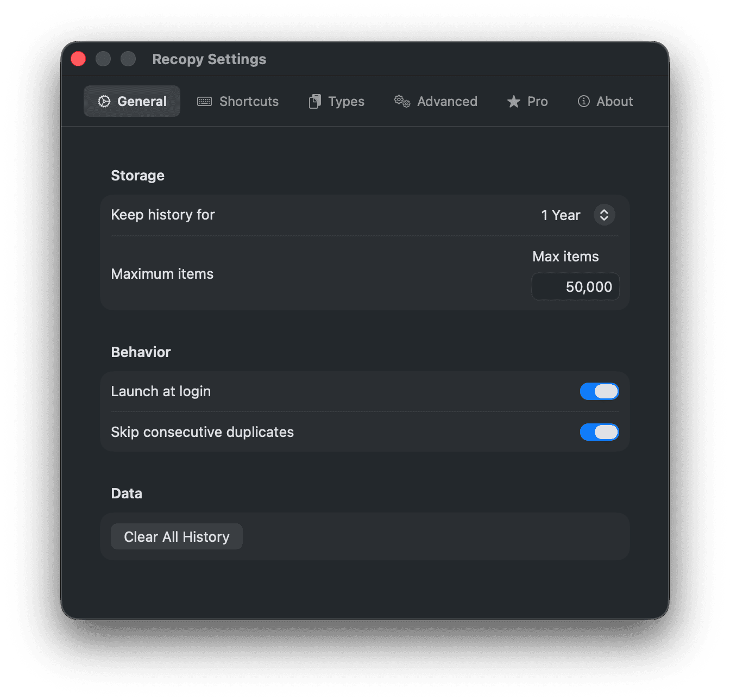Click the gear icon on General tab
This screenshot has width=730, height=700.
[x=104, y=101]
